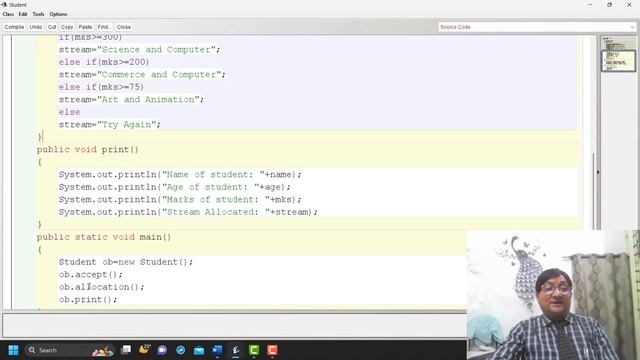Click the line "else if(mks>=200)"

coord(104,62)
